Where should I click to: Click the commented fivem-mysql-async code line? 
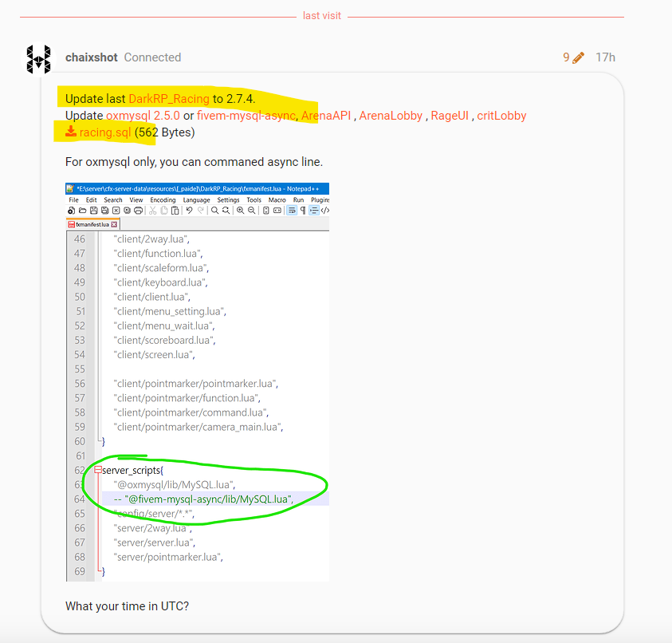pos(204,499)
